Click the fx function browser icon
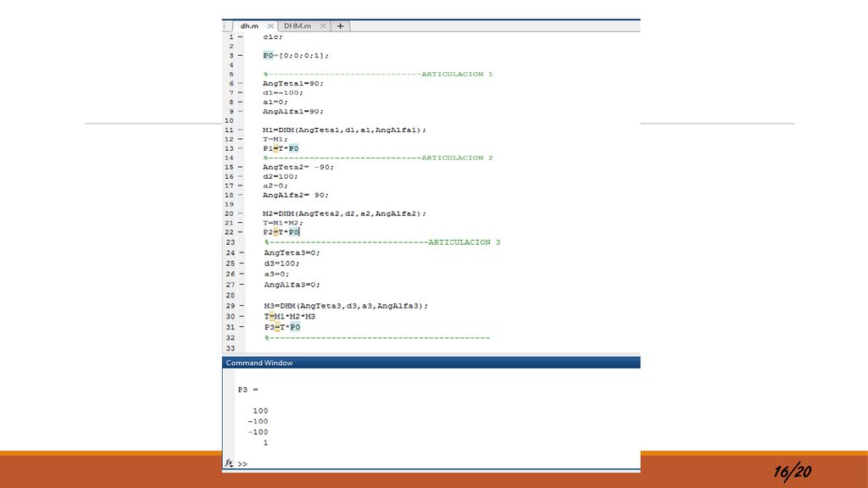The width and height of the screenshot is (868, 488). [x=229, y=463]
